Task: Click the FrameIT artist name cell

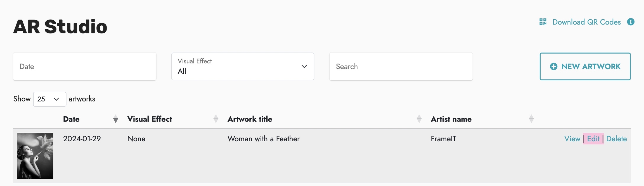Action: click(x=443, y=139)
